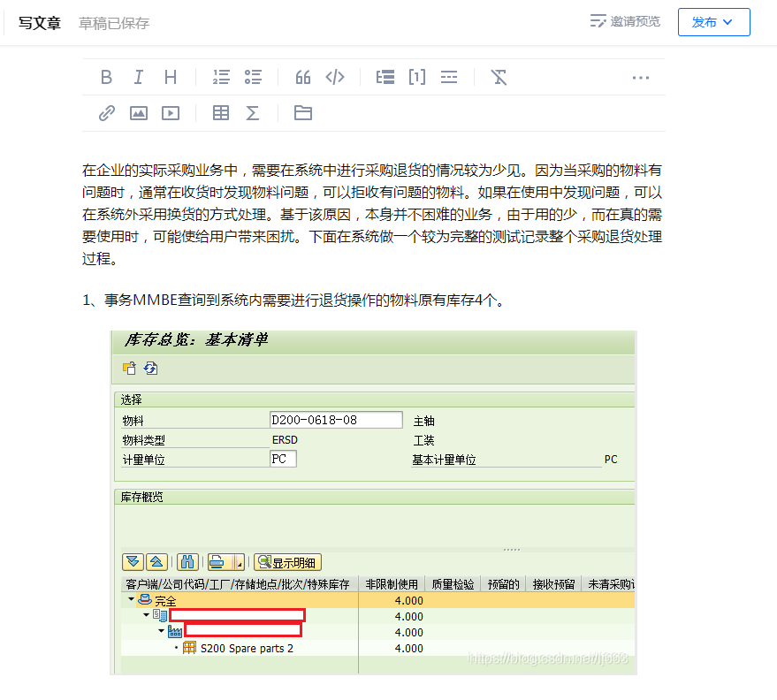Image resolution: width=777 pixels, height=700 pixels.
Task: Insert a video into the article
Action: point(171,113)
